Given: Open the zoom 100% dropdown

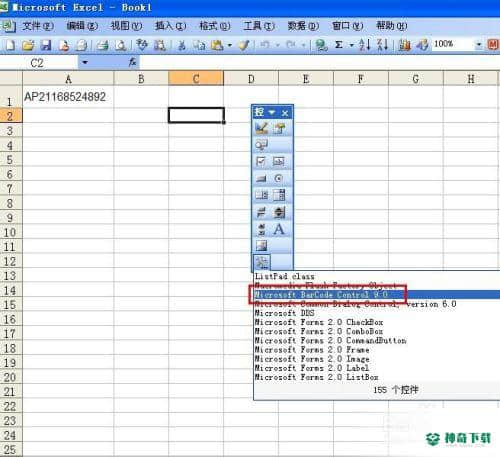Looking at the screenshot, I should click(479, 44).
